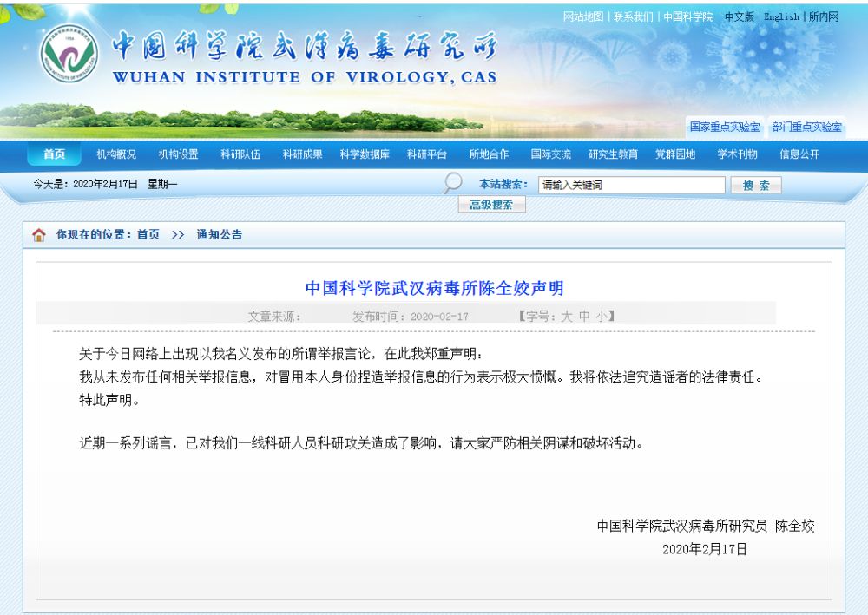Screen dimensions: 868x615
Task: Open the 党群园地 menu
Action: tap(675, 154)
